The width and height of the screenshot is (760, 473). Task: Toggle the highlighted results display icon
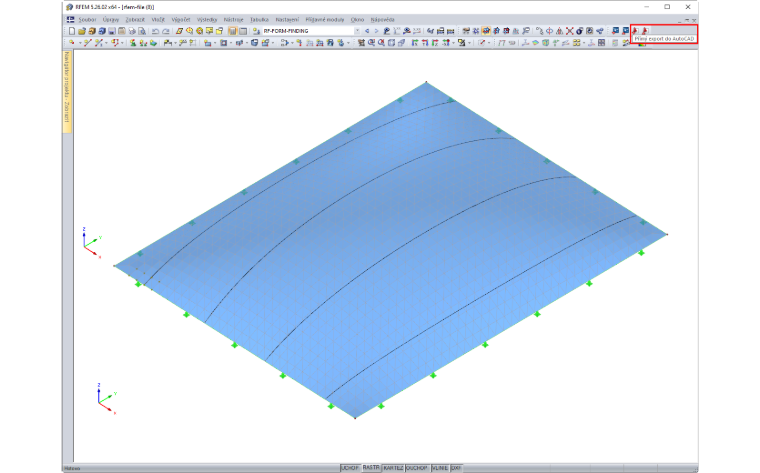pos(486,31)
